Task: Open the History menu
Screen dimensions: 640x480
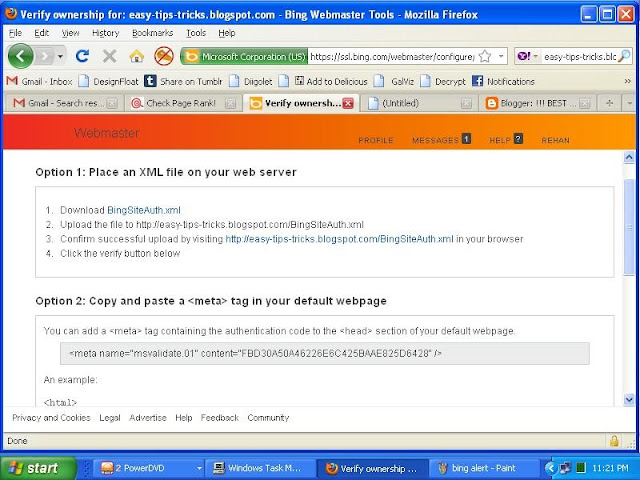Action: pyautogui.click(x=105, y=33)
